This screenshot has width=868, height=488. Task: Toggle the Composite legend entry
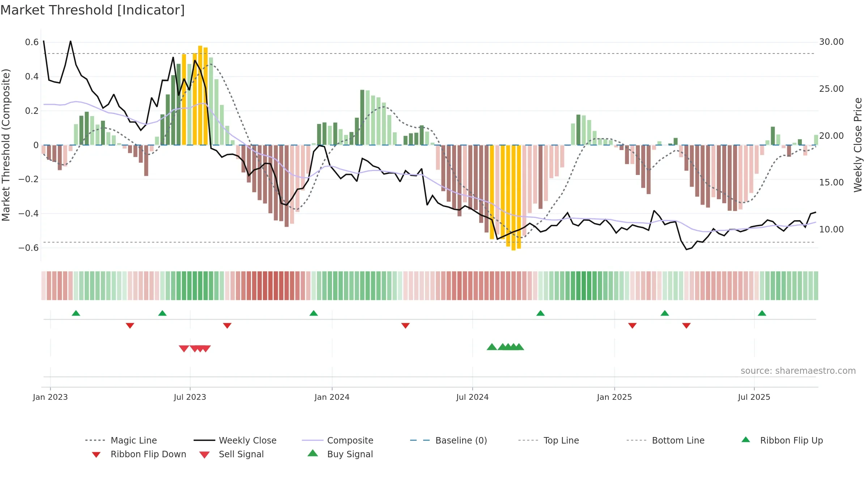337,440
